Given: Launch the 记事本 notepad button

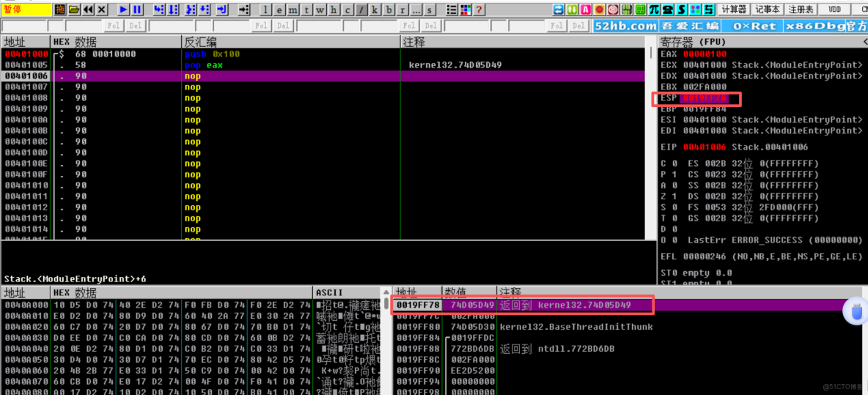Looking at the screenshot, I should pos(768,10).
